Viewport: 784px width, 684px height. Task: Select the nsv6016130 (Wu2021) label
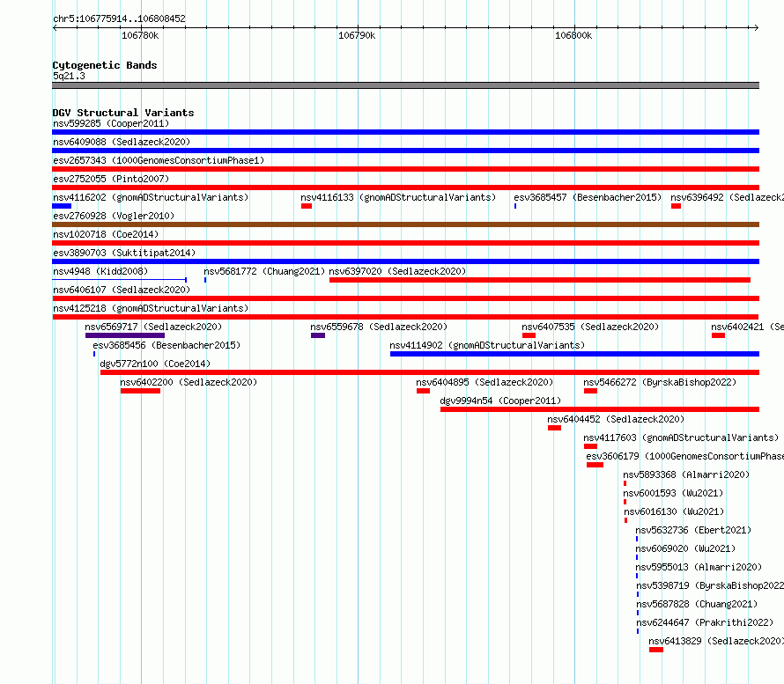(x=674, y=511)
